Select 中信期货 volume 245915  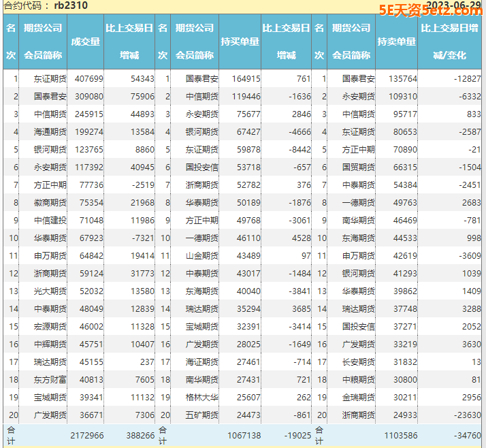pyautogui.click(x=88, y=114)
